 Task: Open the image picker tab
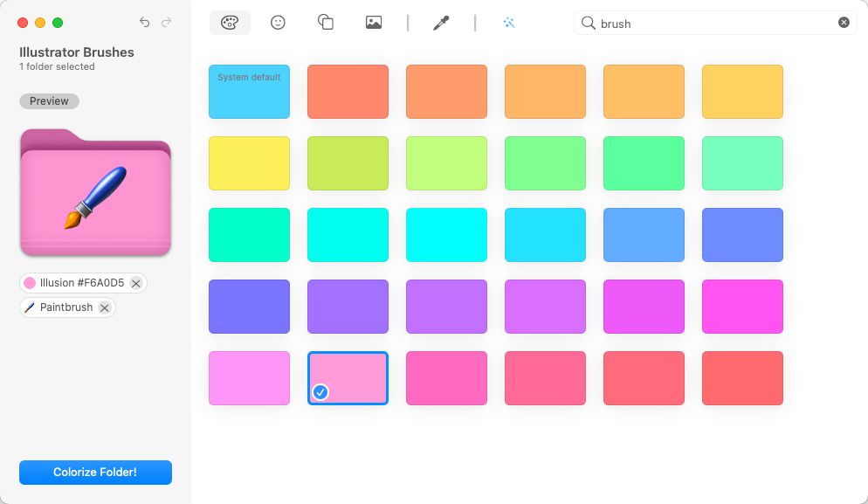point(374,23)
